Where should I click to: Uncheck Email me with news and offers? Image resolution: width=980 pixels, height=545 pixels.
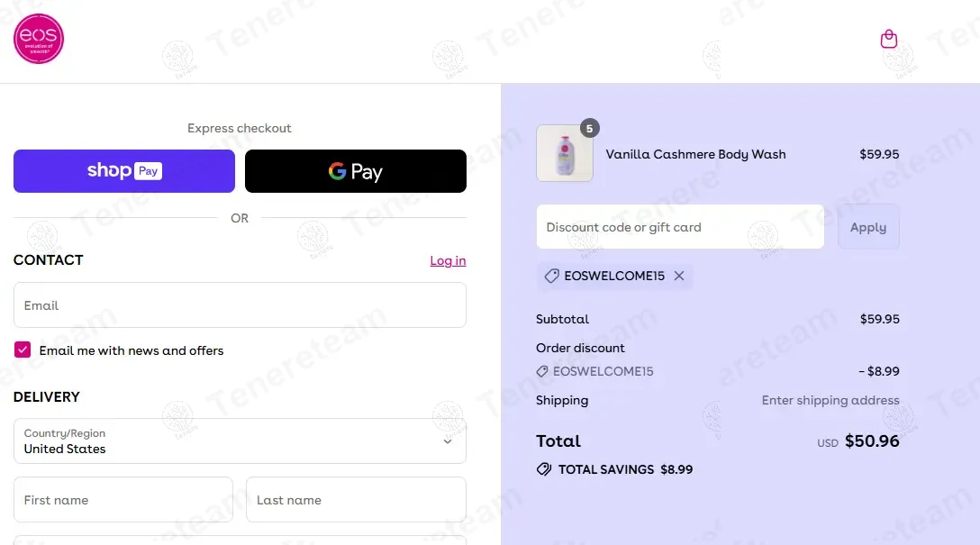23,350
